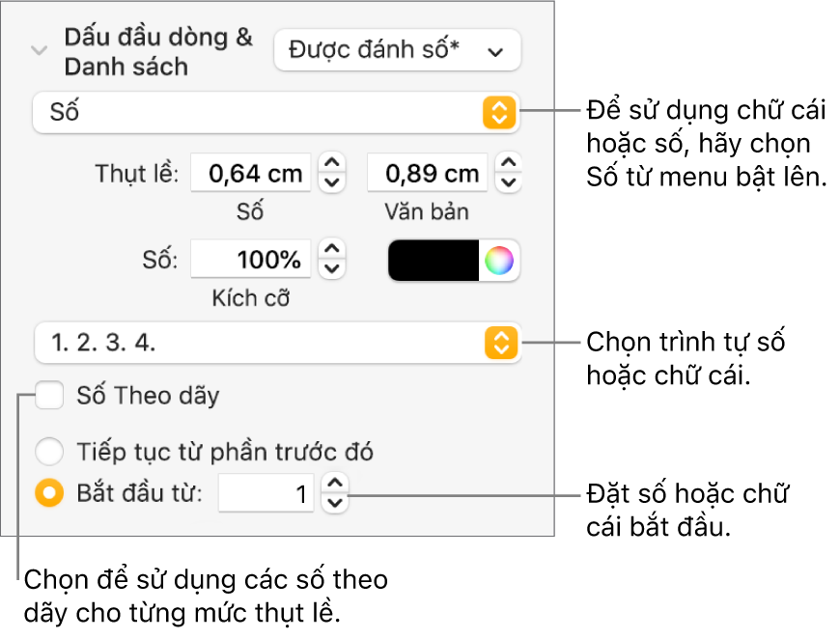
Task: Open the Số list type popup menu
Action: (x=275, y=113)
